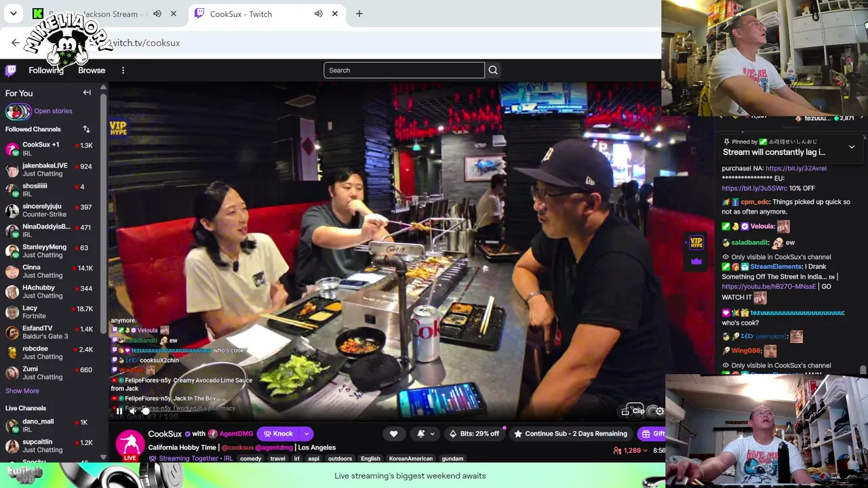Image resolution: width=868 pixels, height=488 pixels.
Task: Open the Following page
Action: click(46, 70)
